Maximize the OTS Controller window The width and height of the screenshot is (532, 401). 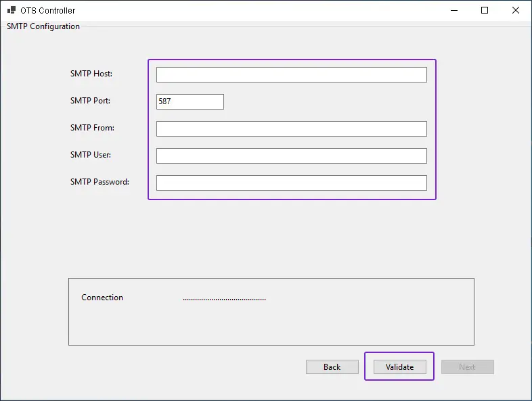(485, 10)
